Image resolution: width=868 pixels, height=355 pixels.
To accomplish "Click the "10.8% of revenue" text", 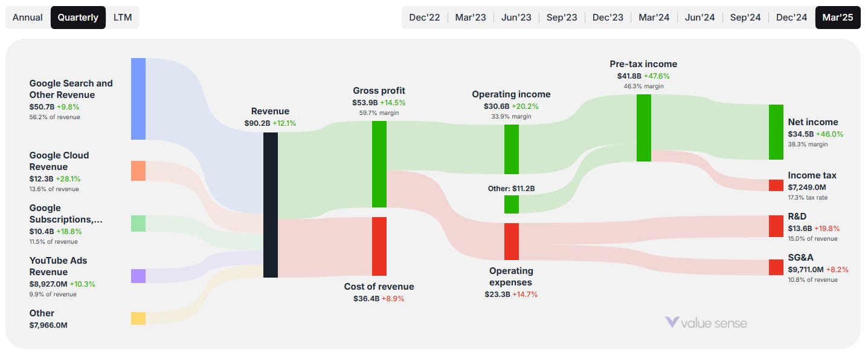I will 813,280.
